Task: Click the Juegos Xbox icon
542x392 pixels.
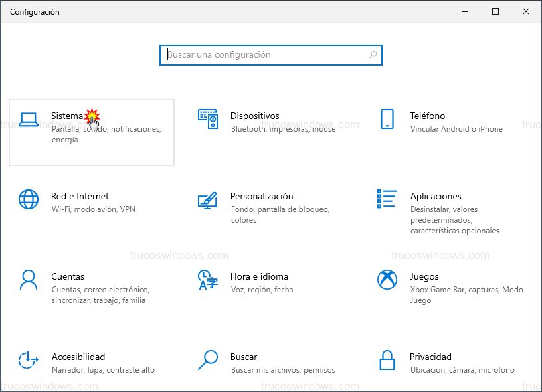Action: point(388,280)
